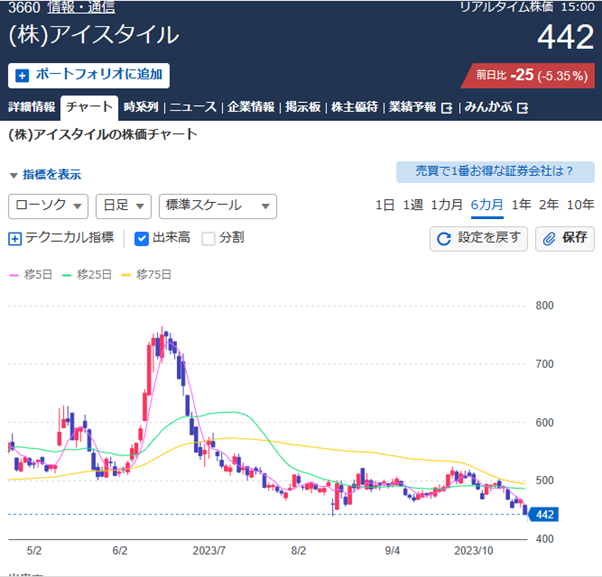This screenshot has width=602, height=577.
Task: Click the triangle beside 指標を表示
Action: 14,176
